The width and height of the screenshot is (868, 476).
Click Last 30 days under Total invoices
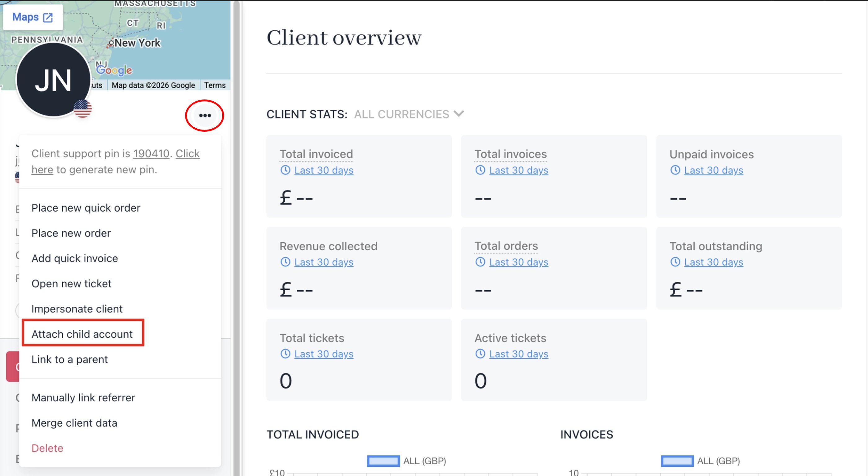pos(518,170)
